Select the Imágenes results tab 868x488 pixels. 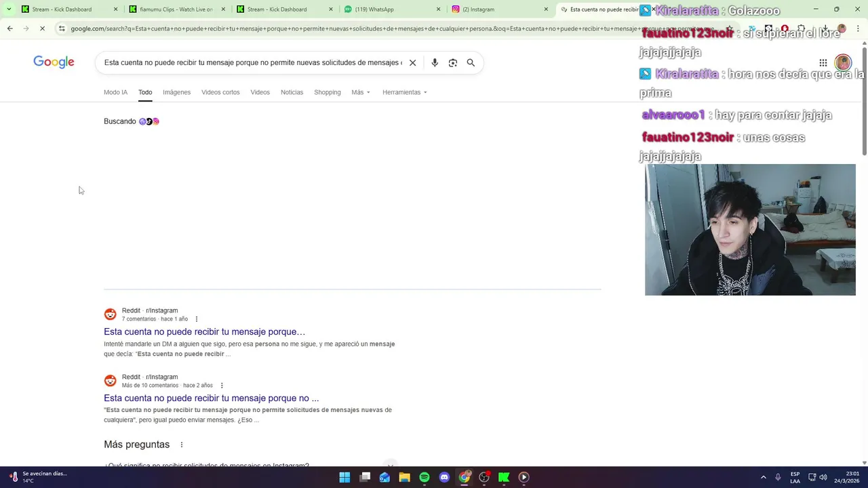(x=176, y=92)
